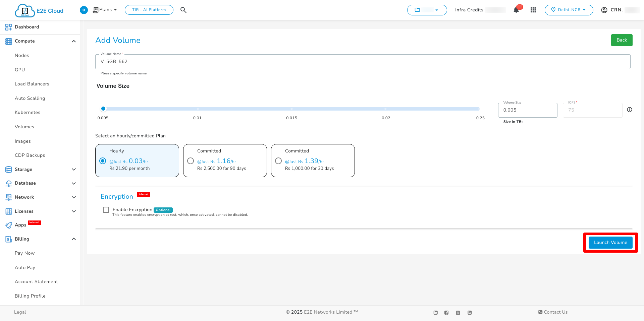Open the Plans dropdown menu
This screenshot has width=644, height=321.
click(x=105, y=10)
